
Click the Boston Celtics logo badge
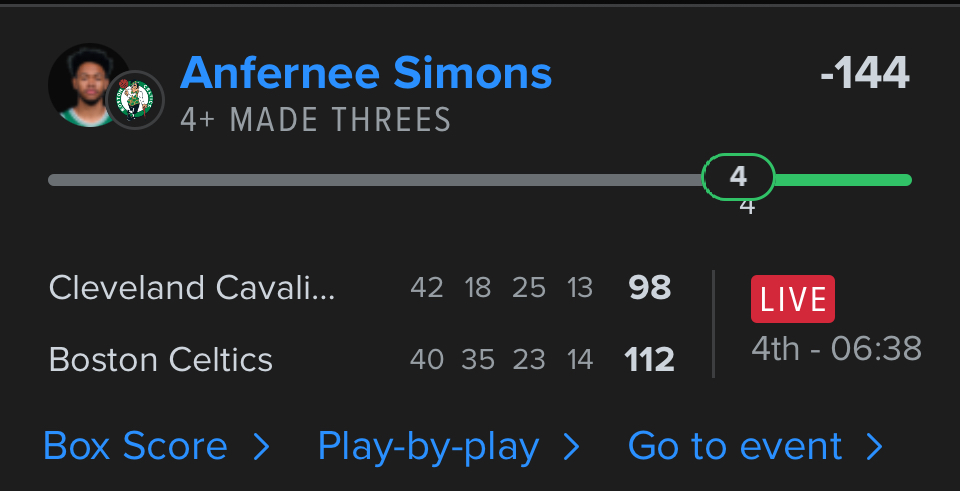135,100
